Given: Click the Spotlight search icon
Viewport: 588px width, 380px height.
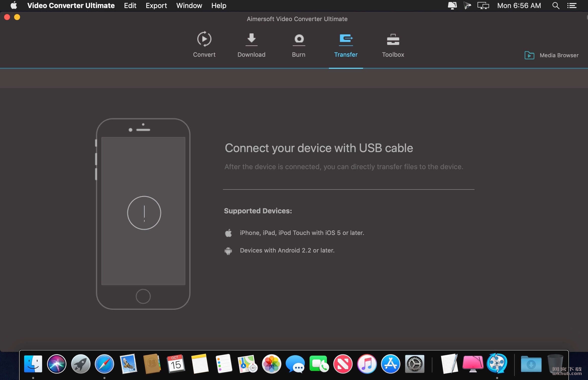Looking at the screenshot, I should [x=556, y=6].
